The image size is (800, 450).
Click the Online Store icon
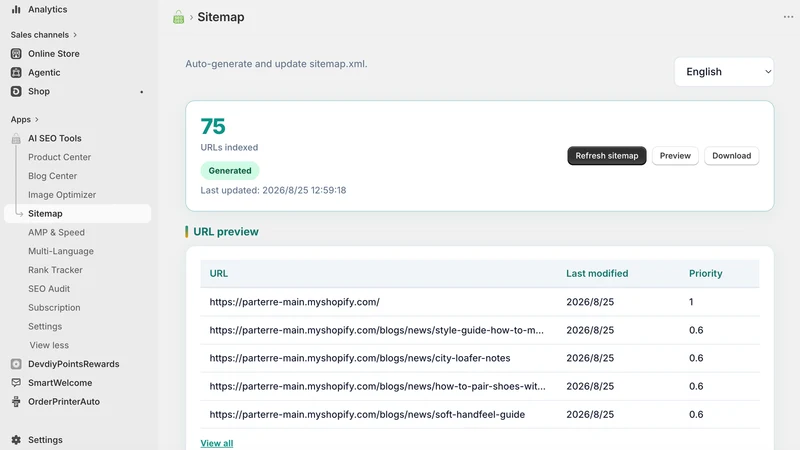click(16, 54)
